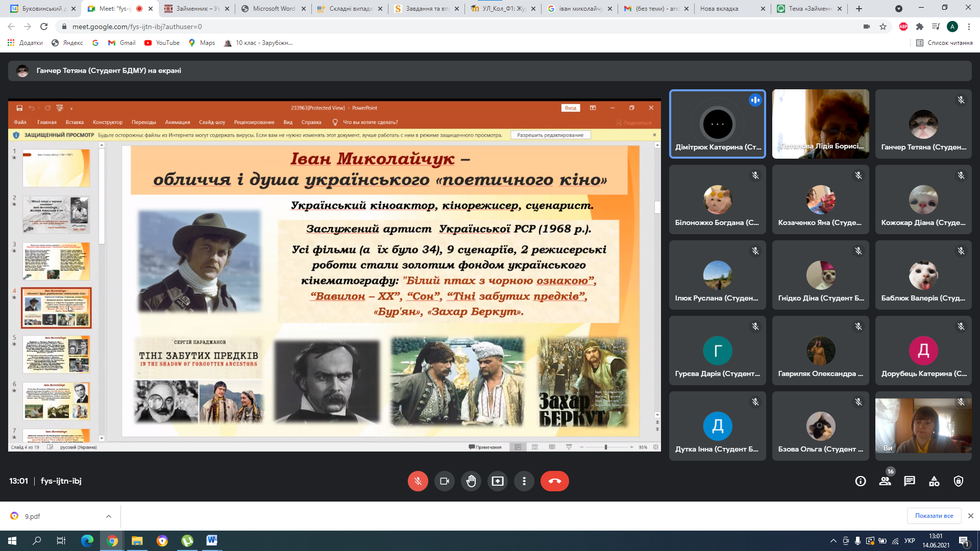980x551 pixels.
Task: Show hidden system tray icons
Action: coord(834,541)
